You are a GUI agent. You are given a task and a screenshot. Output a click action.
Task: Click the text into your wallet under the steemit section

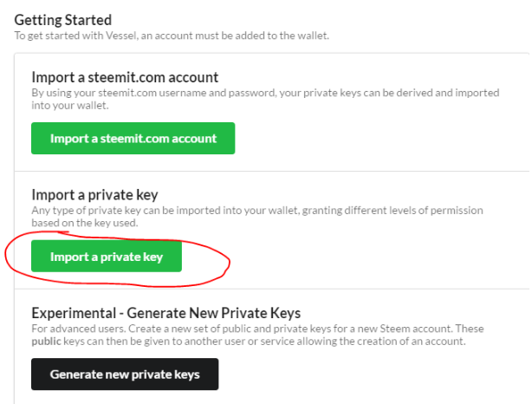[x=70, y=105]
